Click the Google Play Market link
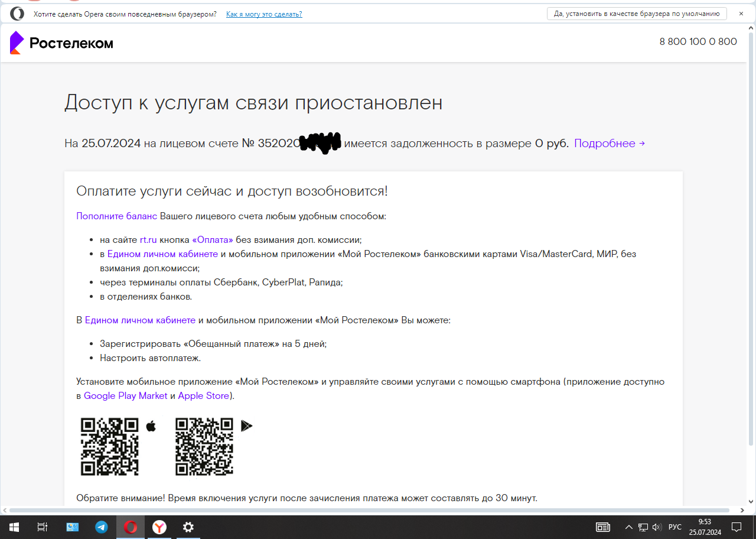This screenshot has width=756, height=539. pos(125,396)
